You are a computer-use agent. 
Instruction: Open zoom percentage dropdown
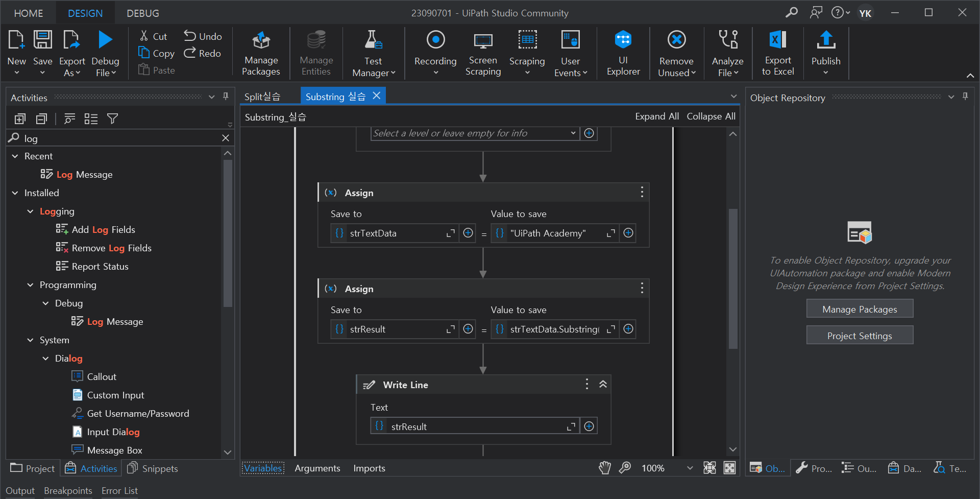[x=690, y=468]
